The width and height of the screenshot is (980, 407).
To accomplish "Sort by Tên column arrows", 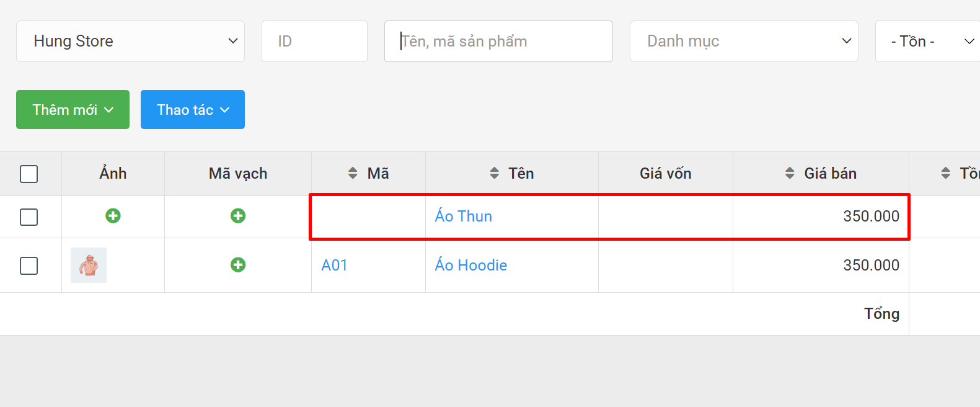I will [494, 173].
